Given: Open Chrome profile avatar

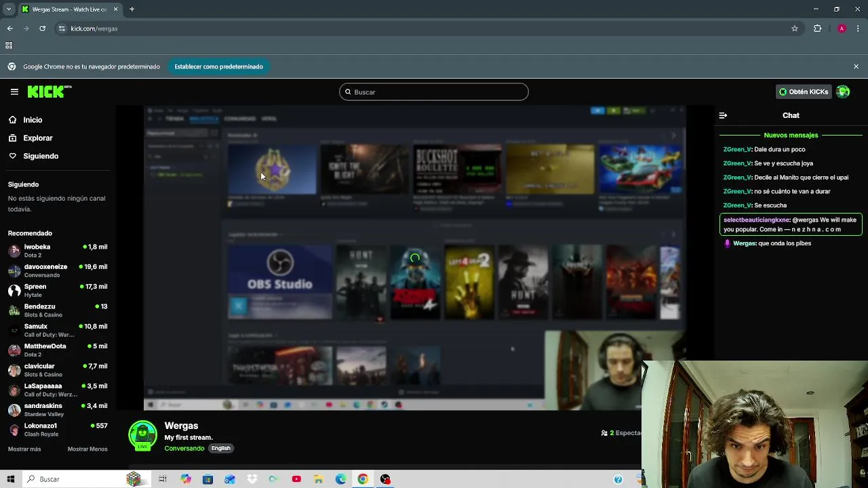Looking at the screenshot, I should pyautogui.click(x=842, y=28).
